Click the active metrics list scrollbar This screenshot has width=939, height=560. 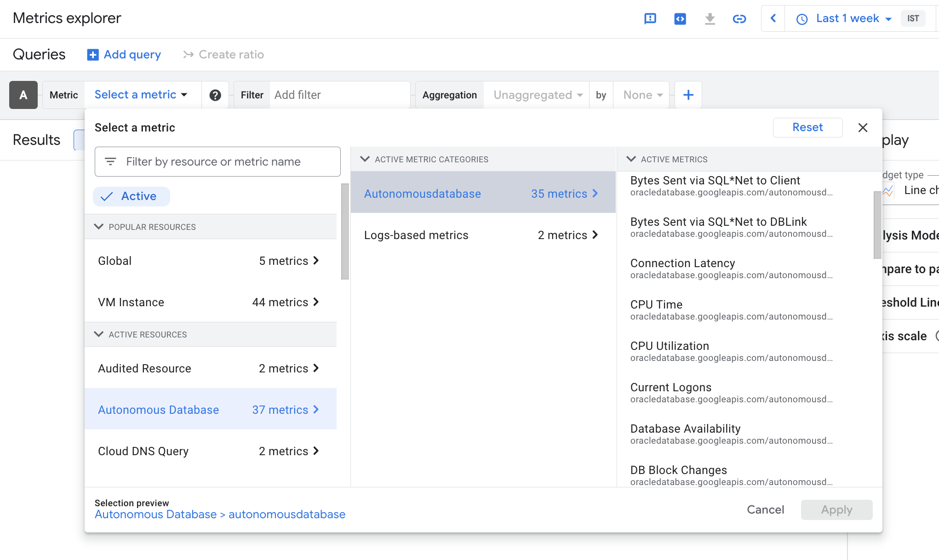[877, 225]
